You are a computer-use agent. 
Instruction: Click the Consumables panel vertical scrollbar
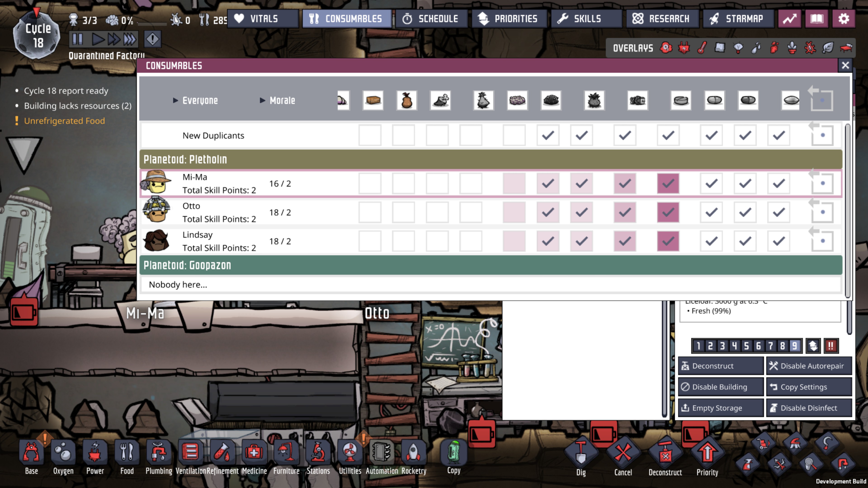click(x=848, y=211)
